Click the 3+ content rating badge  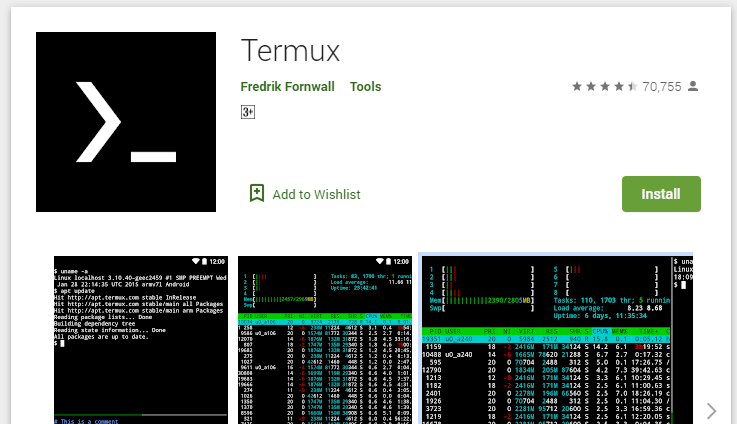pos(248,112)
